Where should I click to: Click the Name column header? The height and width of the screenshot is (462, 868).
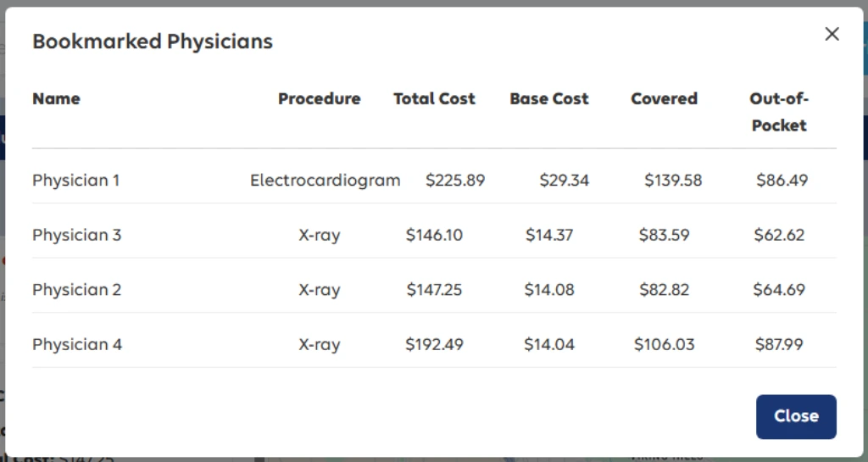56,98
